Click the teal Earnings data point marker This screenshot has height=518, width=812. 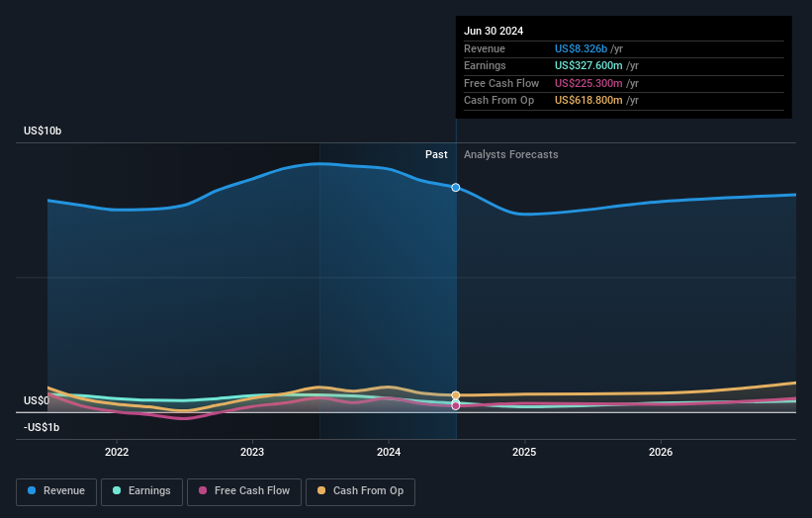455,402
